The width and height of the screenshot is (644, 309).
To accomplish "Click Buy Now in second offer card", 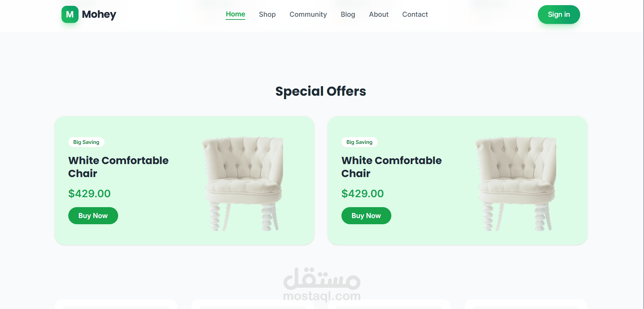I will click(366, 216).
